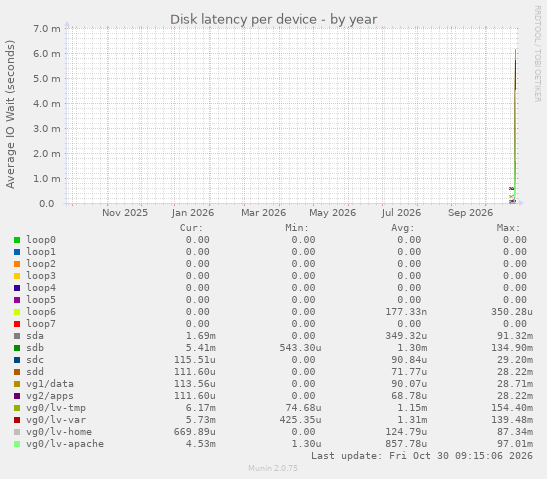
Task: Click vg0/lv-tmp max value 154.40m
Action: pos(512,408)
